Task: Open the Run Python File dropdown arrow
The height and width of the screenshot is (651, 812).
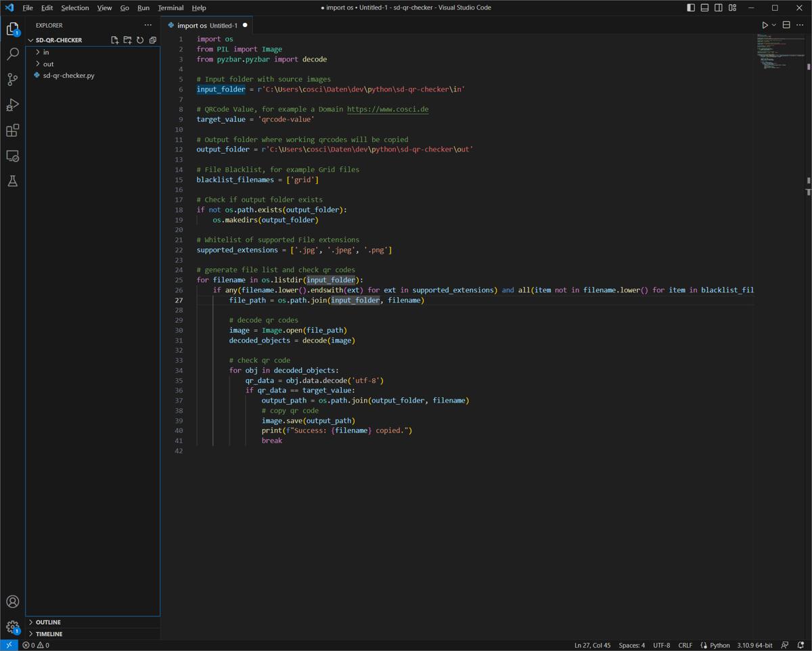Action: click(x=774, y=25)
